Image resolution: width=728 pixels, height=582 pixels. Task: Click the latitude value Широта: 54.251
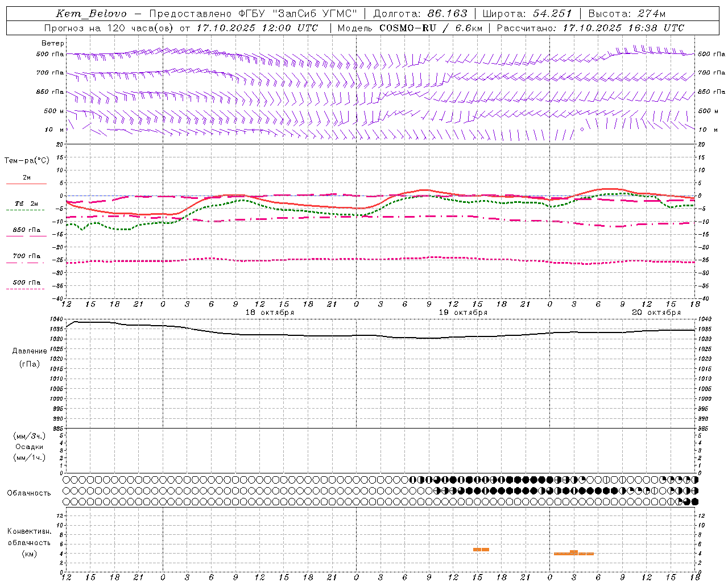tap(527, 14)
